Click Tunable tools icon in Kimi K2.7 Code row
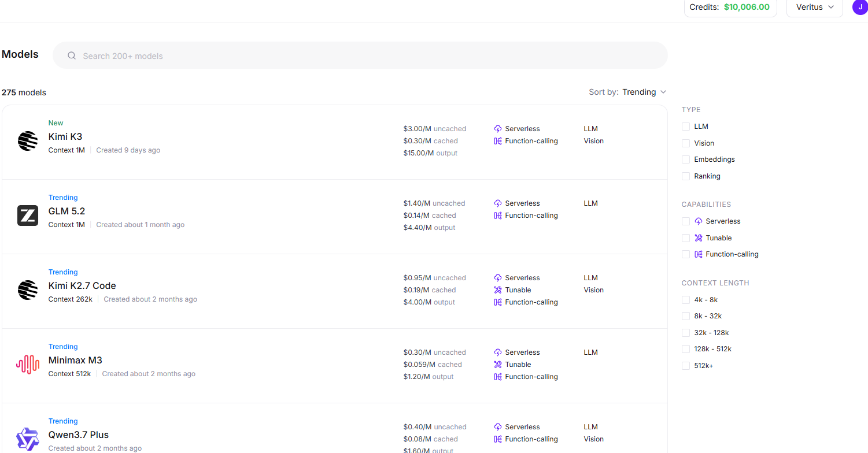868x453 pixels. pyautogui.click(x=498, y=290)
